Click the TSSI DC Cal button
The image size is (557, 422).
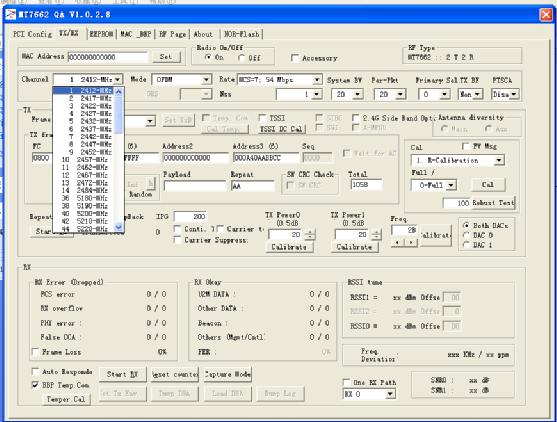281,129
